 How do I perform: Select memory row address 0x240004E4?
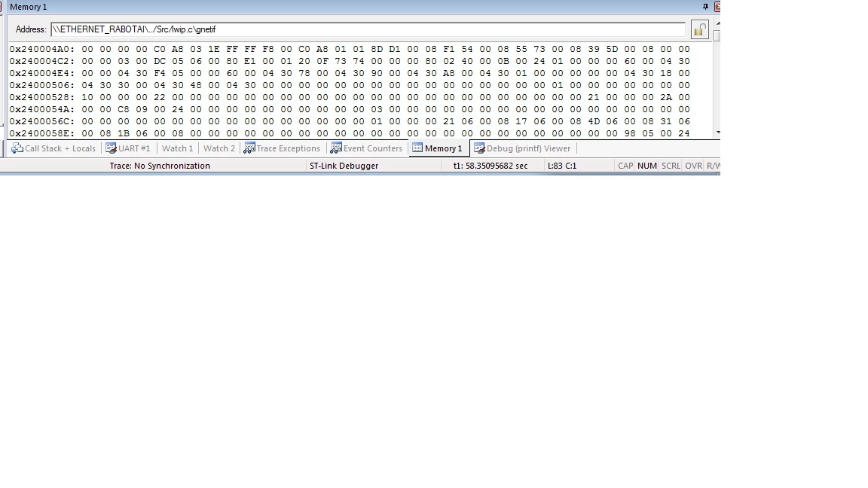[42, 73]
